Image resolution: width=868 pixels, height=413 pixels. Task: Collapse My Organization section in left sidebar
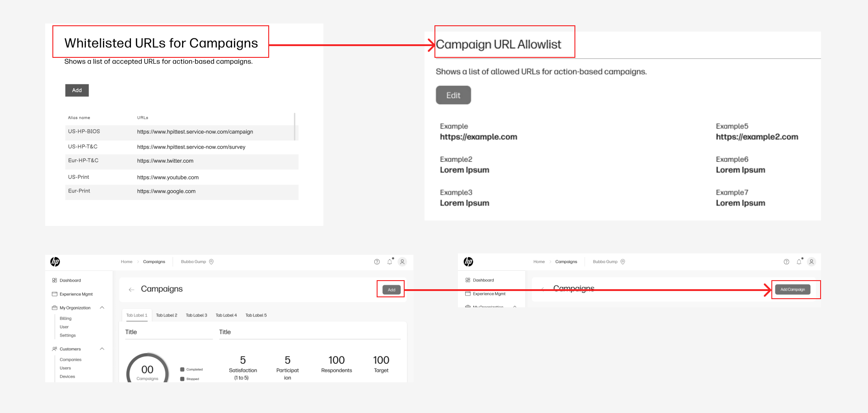(102, 308)
